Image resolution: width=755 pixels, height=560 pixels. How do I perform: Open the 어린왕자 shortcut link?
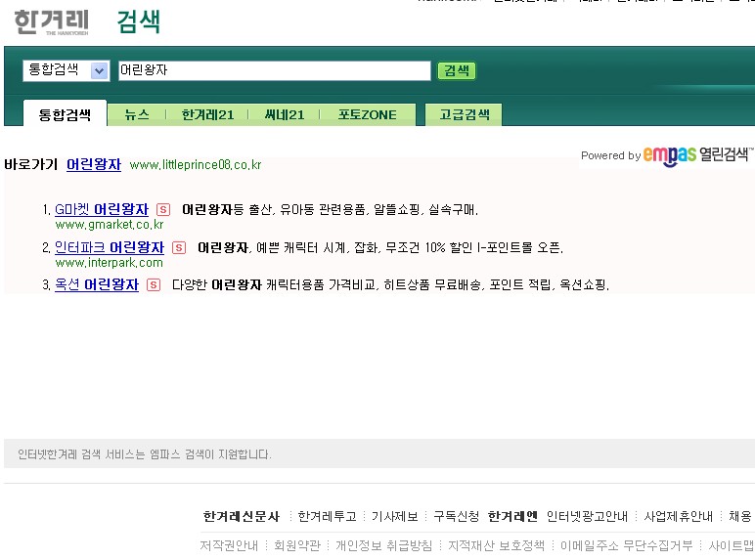tap(94, 164)
